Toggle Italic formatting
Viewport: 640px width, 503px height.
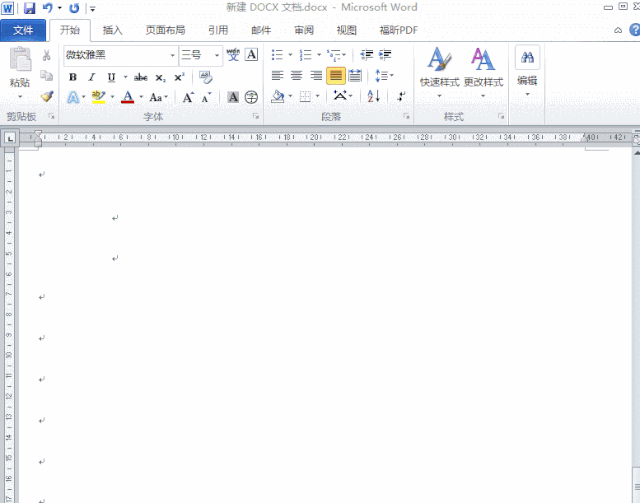pos(92,77)
